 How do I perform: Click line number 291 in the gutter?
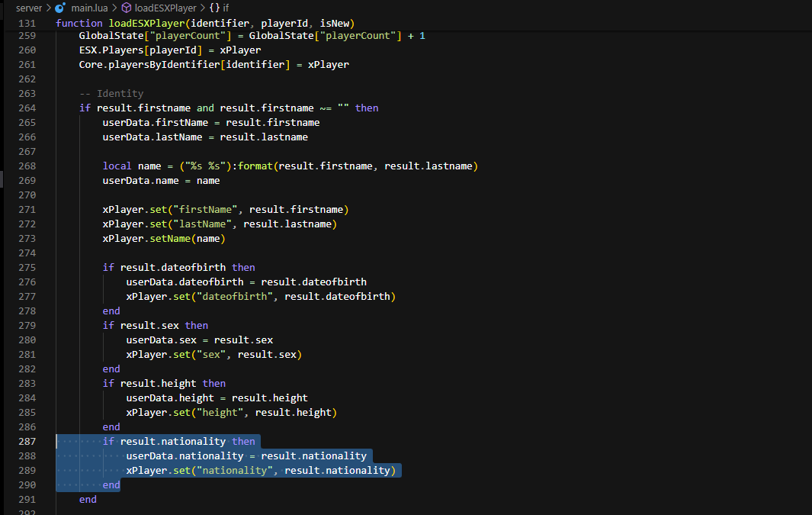point(27,500)
